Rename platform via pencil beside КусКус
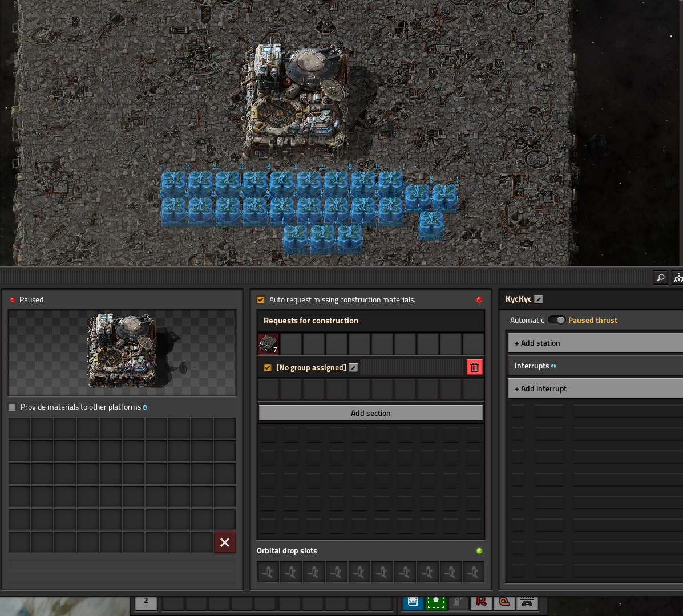The height and width of the screenshot is (616, 683). [539, 299]
